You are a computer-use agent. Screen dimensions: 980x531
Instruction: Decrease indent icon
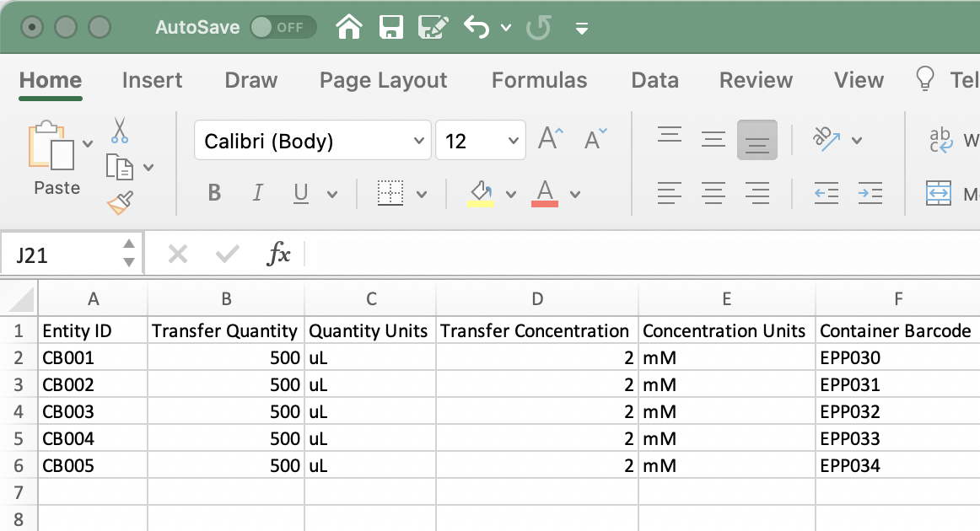pos(827,193)
